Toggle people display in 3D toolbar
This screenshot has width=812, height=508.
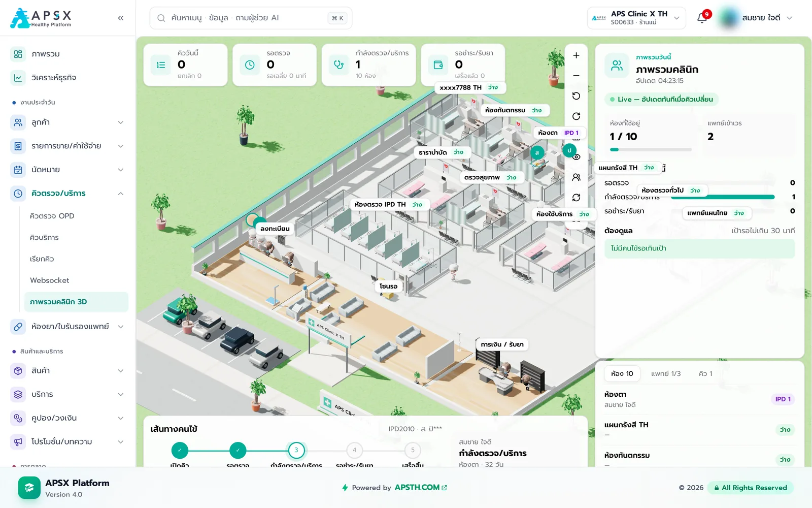pos(576,177)
